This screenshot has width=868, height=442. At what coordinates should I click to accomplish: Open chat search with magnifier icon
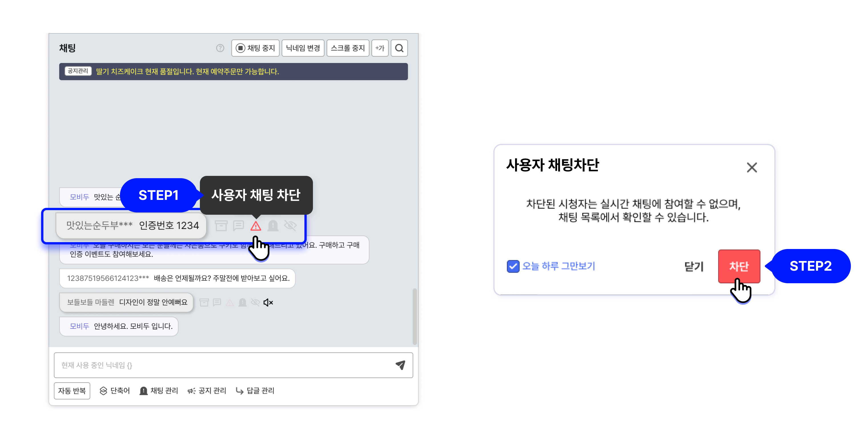399,48
